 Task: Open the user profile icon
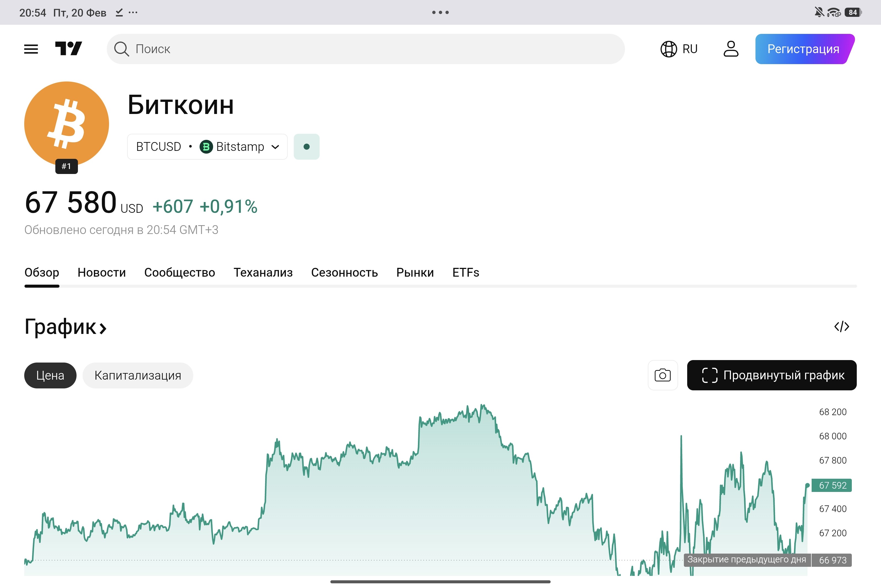731,49
